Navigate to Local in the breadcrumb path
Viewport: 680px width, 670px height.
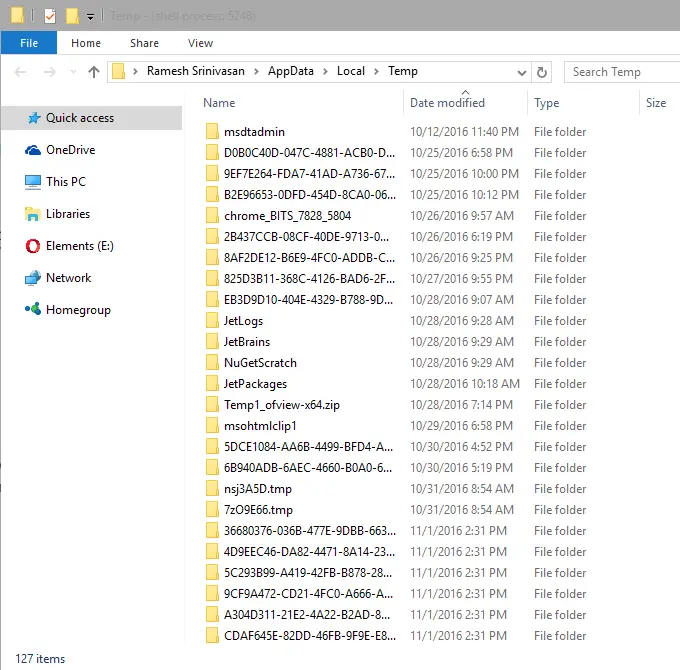click(x=350, y=72)
